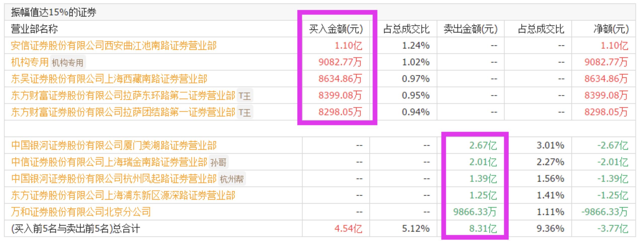
Task: Click the gray 机构专用 tag label
Action: point(67,63)
